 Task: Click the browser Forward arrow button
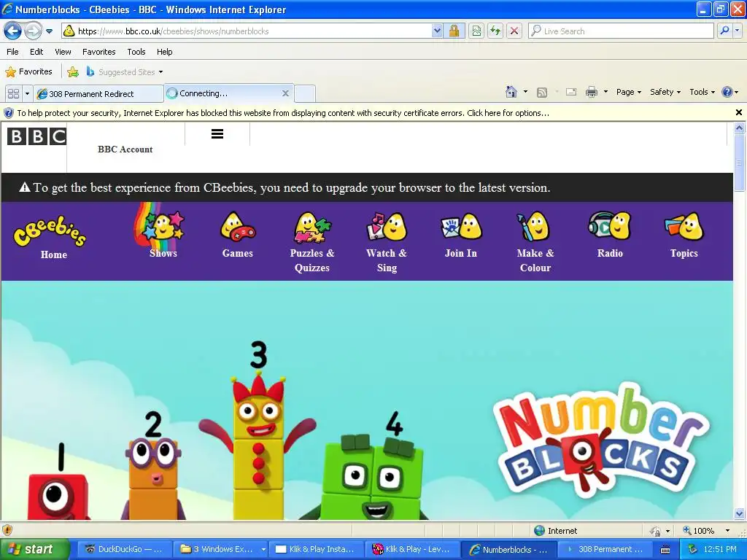coord(33,31)
